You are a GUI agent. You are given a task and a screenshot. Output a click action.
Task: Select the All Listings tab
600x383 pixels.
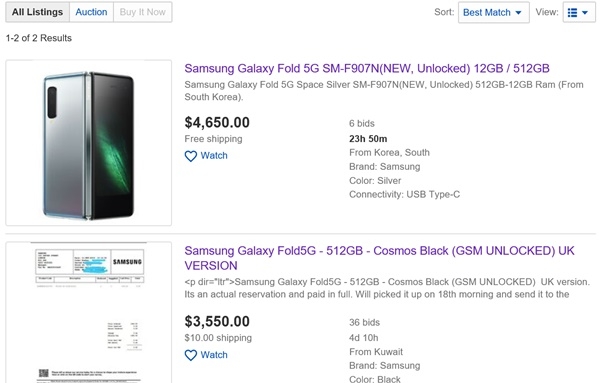(x=38, y=12)
